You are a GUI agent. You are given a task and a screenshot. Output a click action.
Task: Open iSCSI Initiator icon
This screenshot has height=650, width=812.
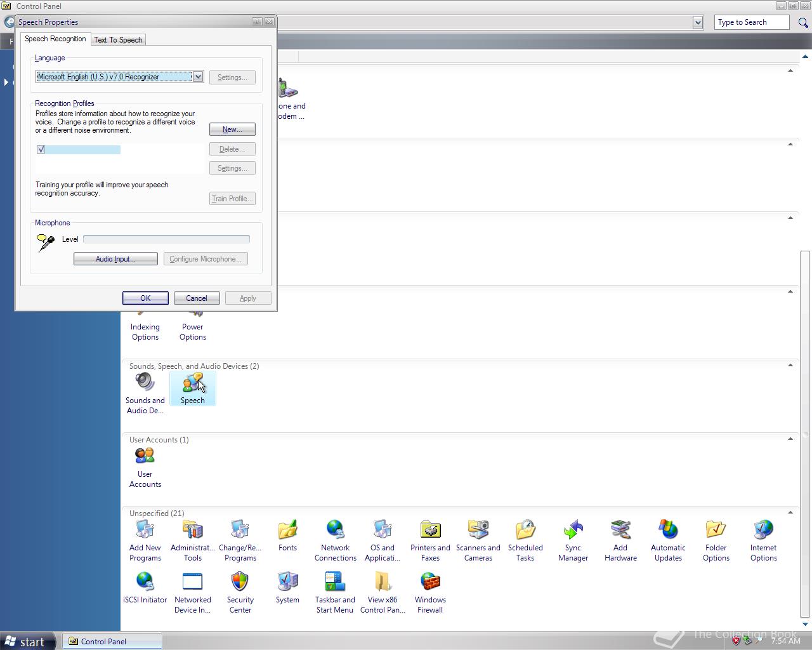pyautogui.click(x=145, y=588)
